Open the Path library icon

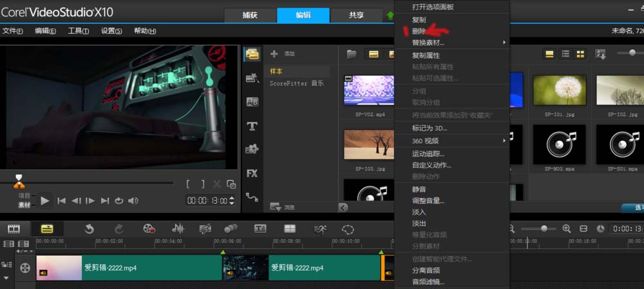tap(252, 197)
